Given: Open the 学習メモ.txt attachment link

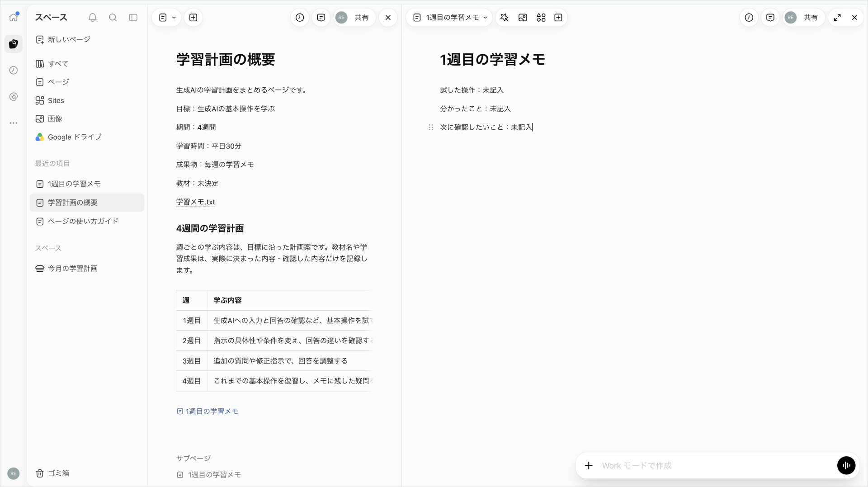Looking at the screenshot, I should pos(195,202).
